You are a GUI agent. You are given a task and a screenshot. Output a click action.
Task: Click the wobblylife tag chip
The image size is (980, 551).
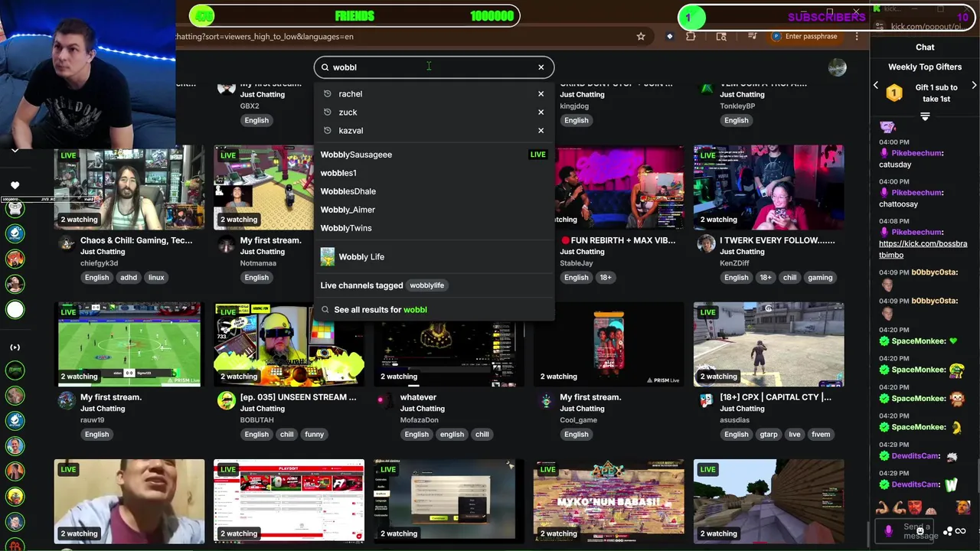(x=426, y=285)
